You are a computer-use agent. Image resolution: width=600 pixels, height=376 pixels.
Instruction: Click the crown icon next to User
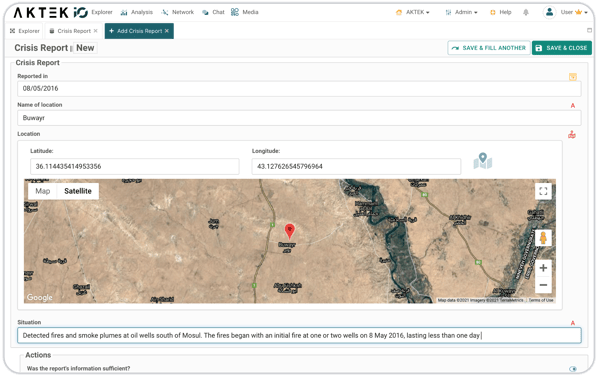tap(579, 12)
